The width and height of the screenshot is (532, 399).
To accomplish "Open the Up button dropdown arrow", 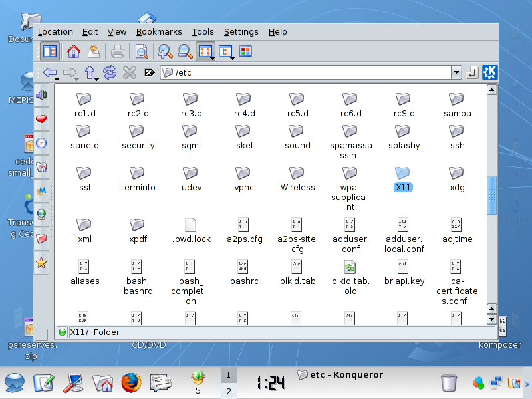I will coord(96,80).
